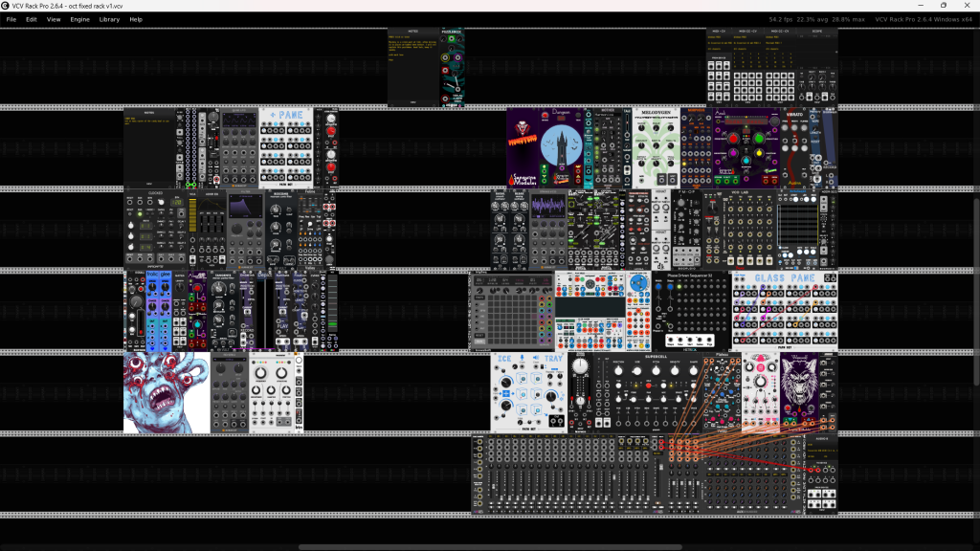
Task: Click the BPM display showing 120 on Clocked
Action: point(177,203)
